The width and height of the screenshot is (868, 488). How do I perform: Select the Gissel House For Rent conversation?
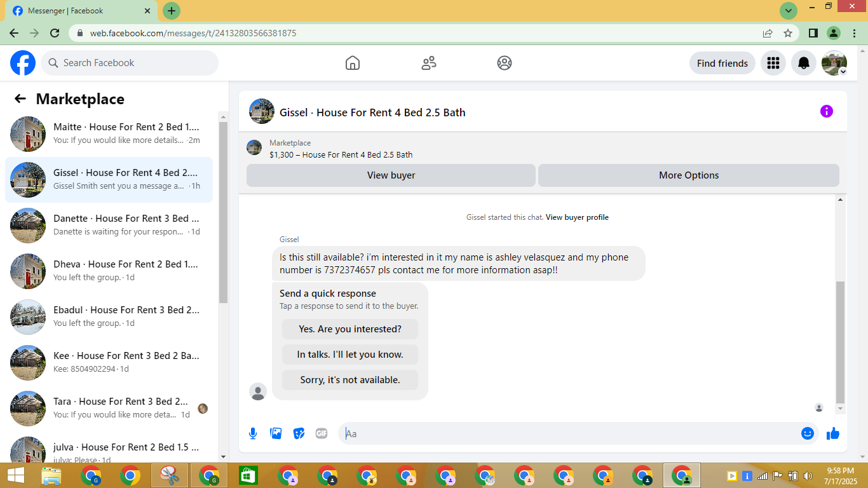(109, 180)
